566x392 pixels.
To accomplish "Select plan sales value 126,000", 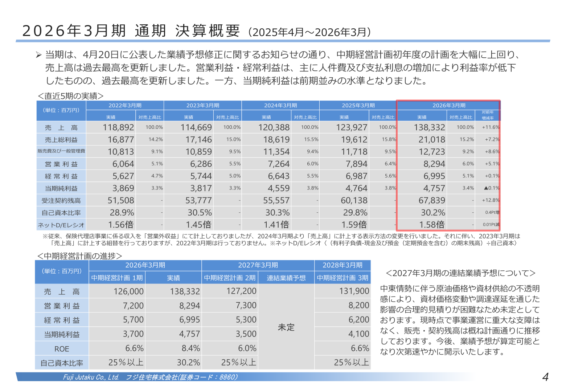I will point(128,291).
